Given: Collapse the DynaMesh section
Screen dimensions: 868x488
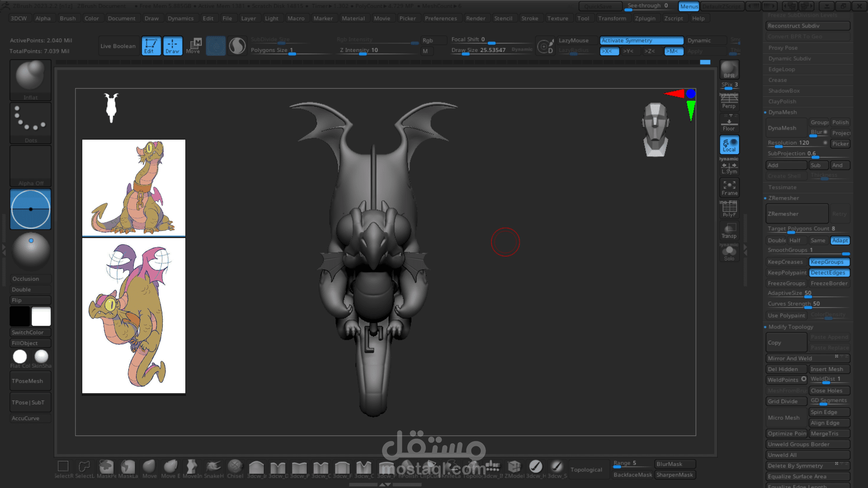Looking at the screenshot, I should click(x=782, y=112).
